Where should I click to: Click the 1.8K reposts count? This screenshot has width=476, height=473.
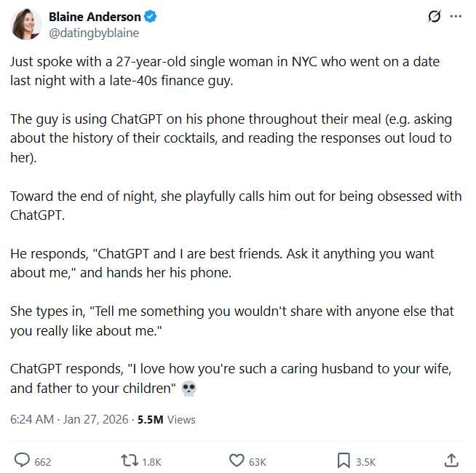coord(151,461)
